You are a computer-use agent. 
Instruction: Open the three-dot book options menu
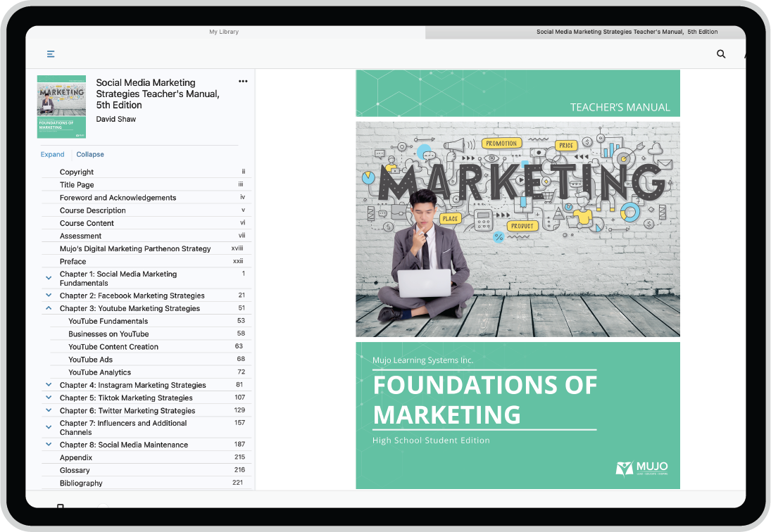click(243, 82)
